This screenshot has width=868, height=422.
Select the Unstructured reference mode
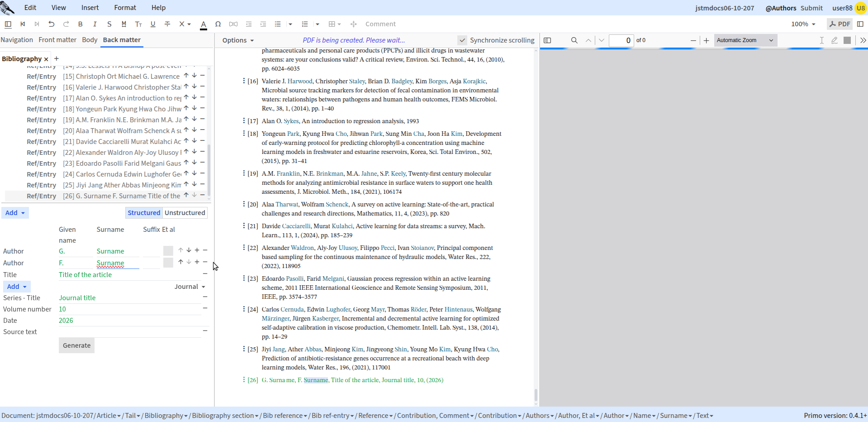click(185, 213)
